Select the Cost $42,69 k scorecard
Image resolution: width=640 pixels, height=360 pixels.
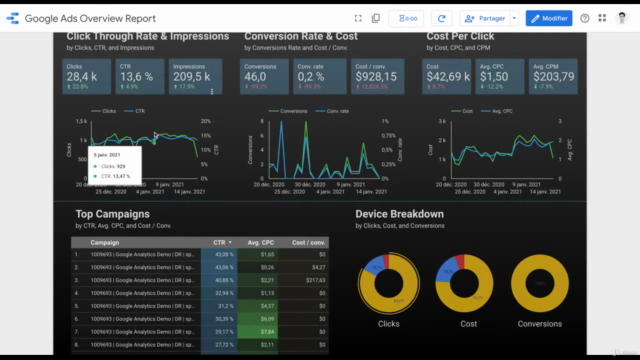[x=447, y=76]
